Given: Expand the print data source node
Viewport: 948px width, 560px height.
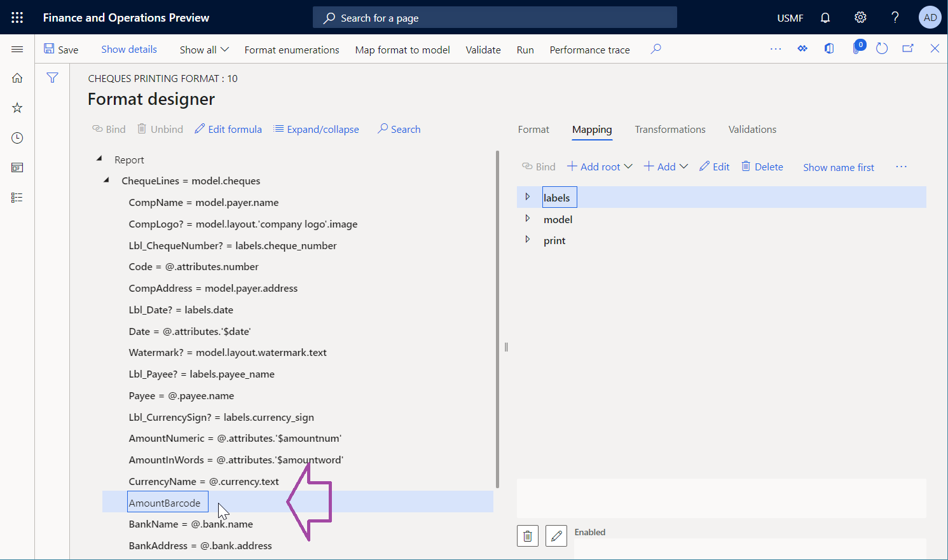Looking at the screenshot, I should (527, 240).
